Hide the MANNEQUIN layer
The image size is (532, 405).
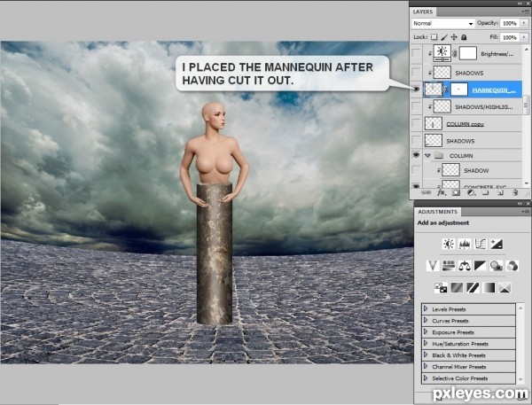click(416, 90)
